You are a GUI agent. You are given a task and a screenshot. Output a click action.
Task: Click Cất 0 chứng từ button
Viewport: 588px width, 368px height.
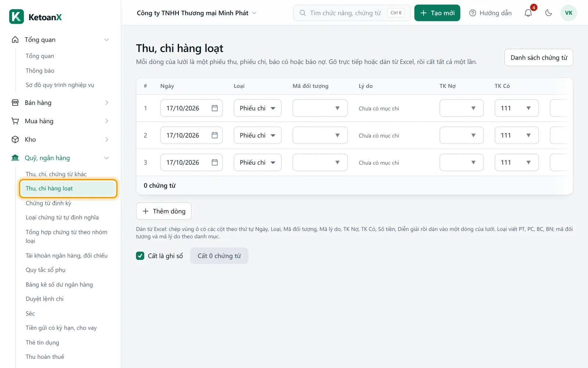pos(219,256)
